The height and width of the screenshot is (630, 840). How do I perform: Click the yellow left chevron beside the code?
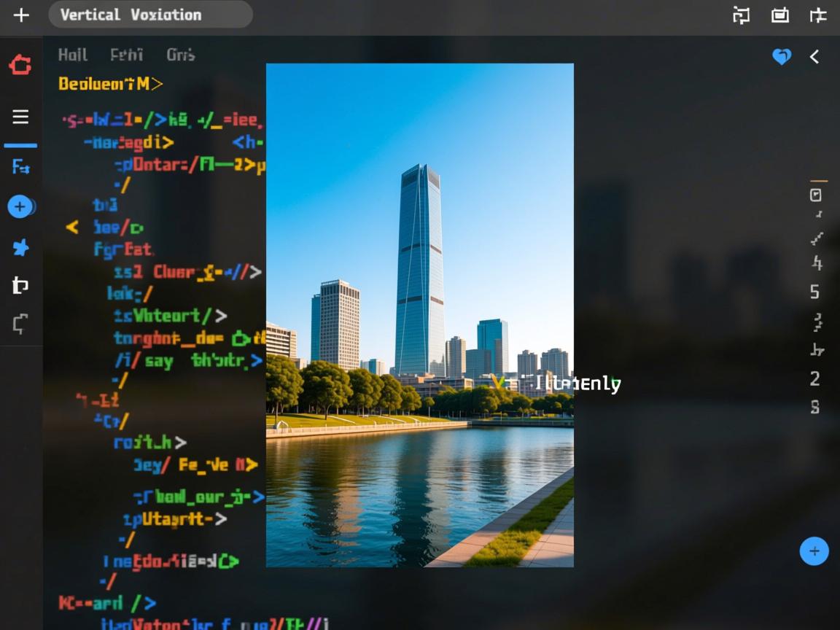[x=72, y=227]
